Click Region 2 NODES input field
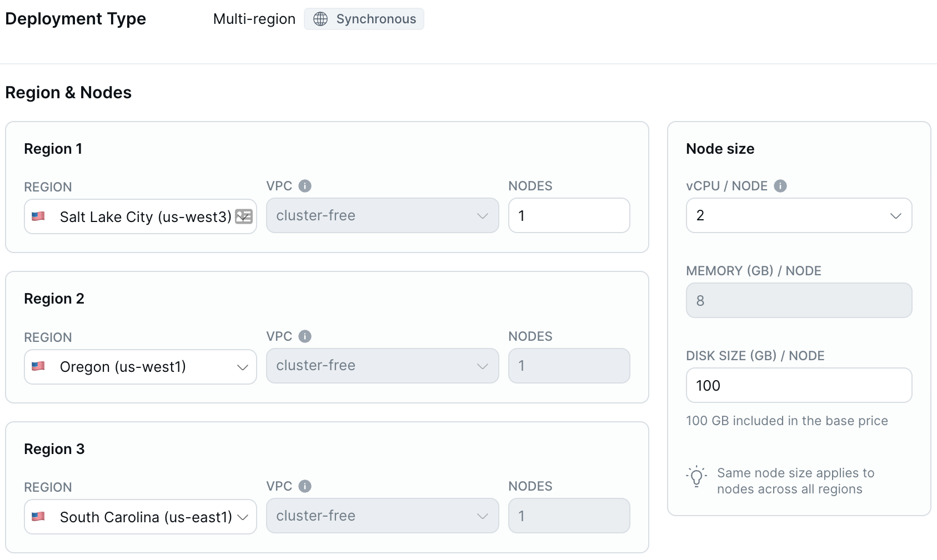The width and height of the screenshot is (937, 560). click(569, 366)
